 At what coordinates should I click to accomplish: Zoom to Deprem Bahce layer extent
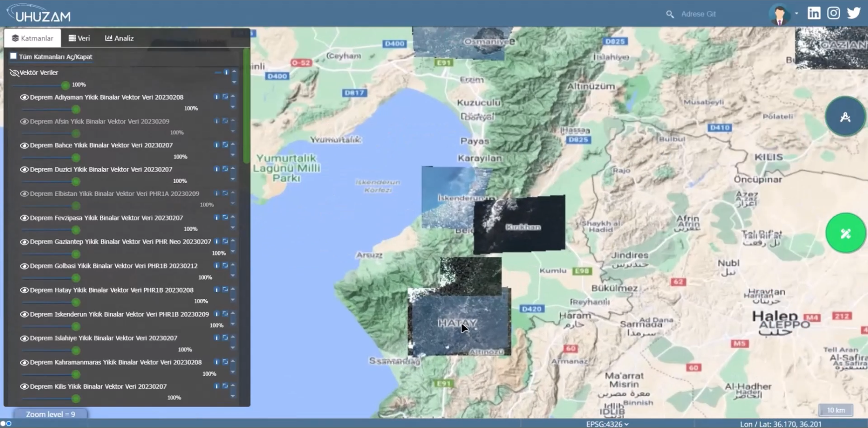point(225,145)
